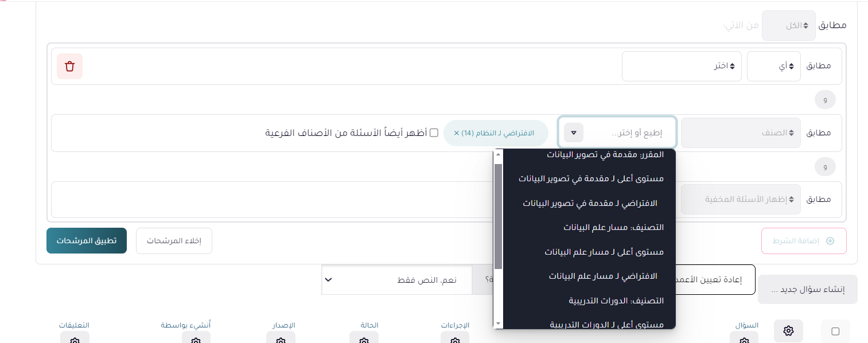
Task: Click the تطبيق المرشحات button
Action: [x=87, y=240]
